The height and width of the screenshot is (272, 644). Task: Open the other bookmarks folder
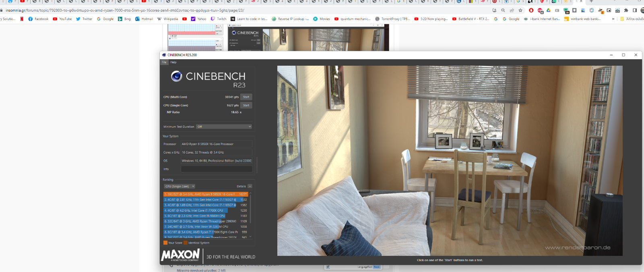coord(632,19)
